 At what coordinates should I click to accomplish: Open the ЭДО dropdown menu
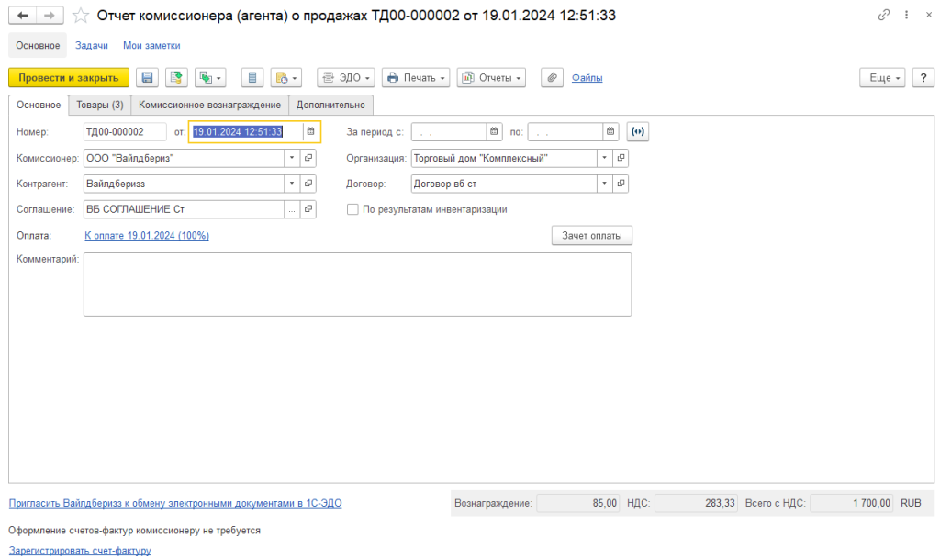(346, 78)
